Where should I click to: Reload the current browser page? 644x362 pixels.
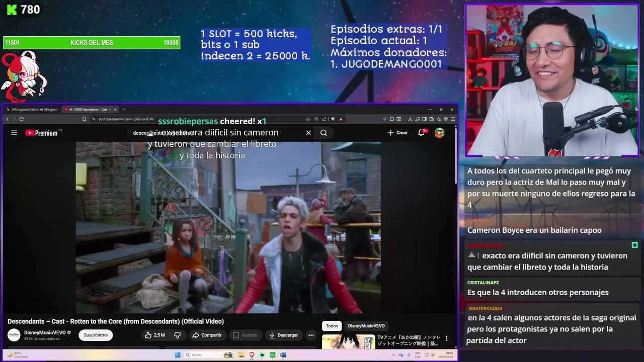coord(21,119)
